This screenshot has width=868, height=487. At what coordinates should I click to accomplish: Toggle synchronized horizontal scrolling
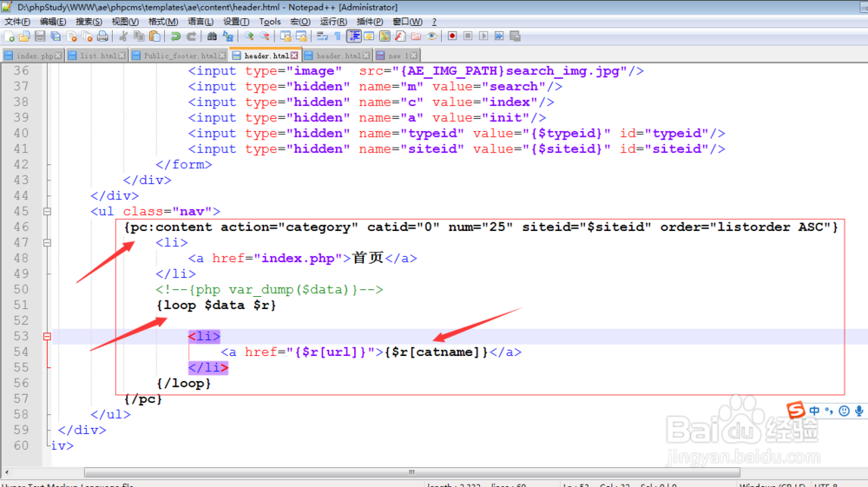point(301,36)
